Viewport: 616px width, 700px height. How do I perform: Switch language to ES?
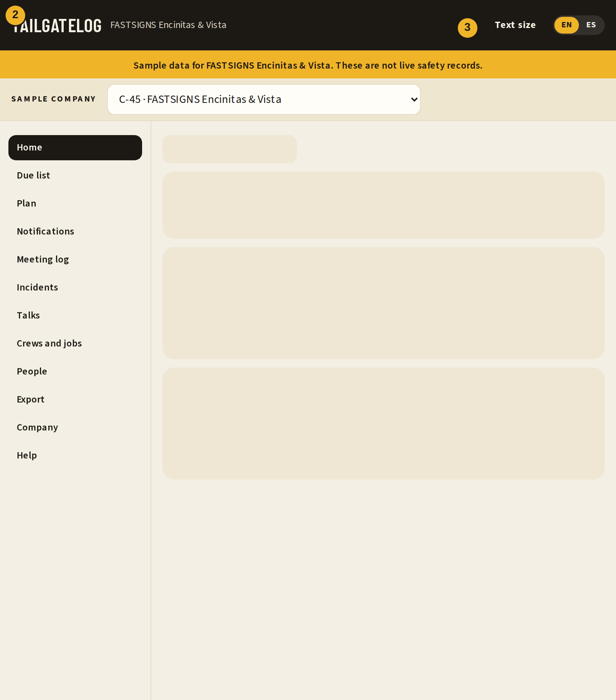[x=591, y=25]
